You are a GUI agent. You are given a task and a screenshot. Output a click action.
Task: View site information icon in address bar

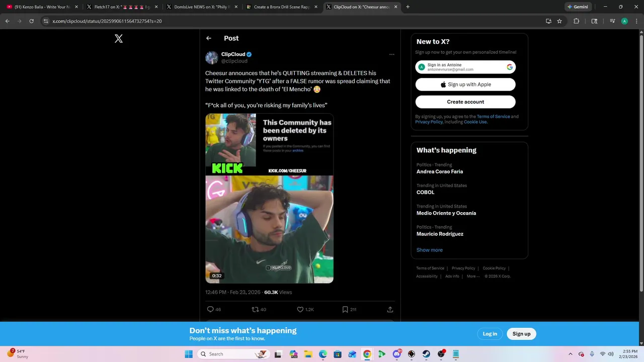46,21
